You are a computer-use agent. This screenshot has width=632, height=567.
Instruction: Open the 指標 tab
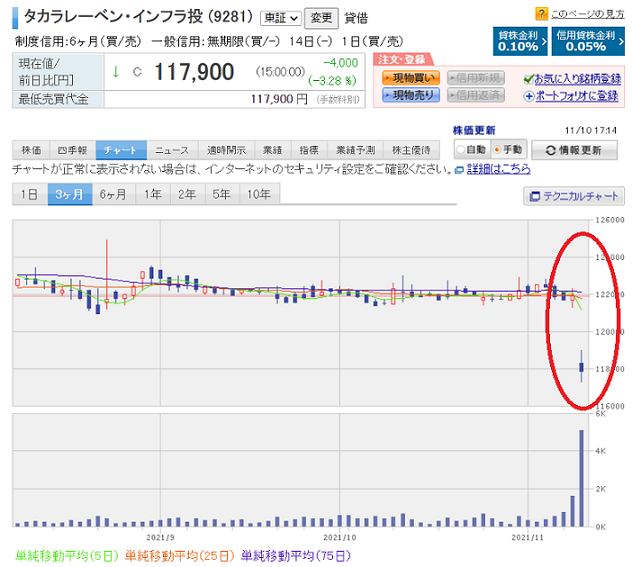309,150
